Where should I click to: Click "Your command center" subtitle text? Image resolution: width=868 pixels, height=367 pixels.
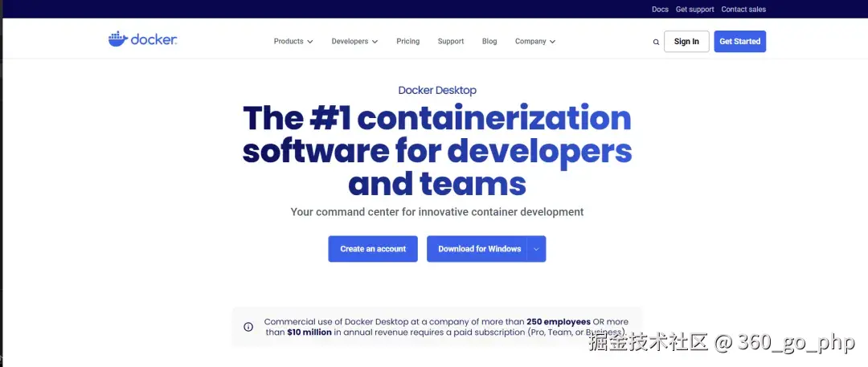(x=437, y=212)
